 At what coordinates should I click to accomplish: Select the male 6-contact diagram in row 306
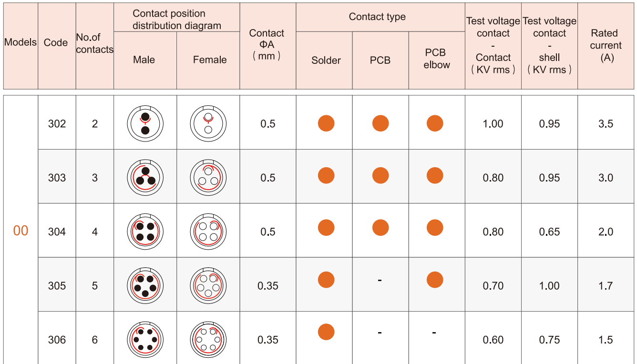(x=145, y=339)
